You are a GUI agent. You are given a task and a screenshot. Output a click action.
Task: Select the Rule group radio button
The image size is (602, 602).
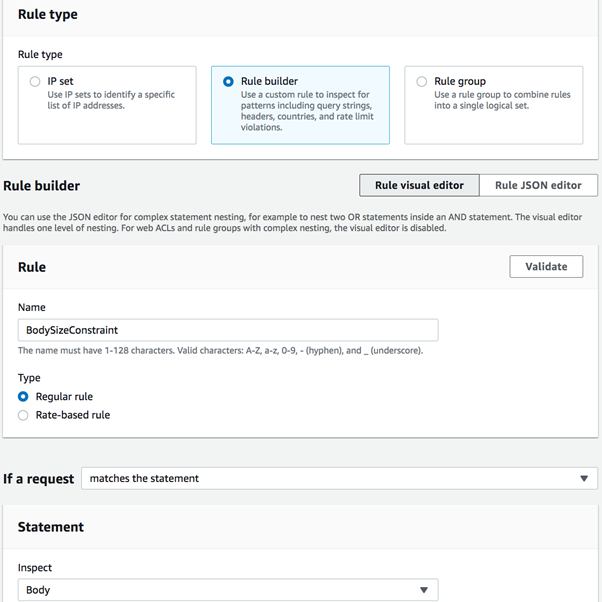[x=421, y=82]
